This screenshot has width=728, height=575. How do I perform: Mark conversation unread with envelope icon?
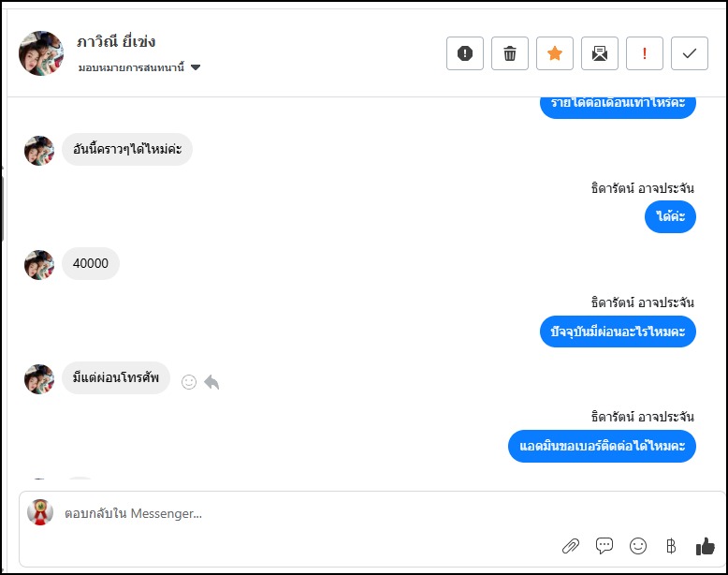(600, 53)
